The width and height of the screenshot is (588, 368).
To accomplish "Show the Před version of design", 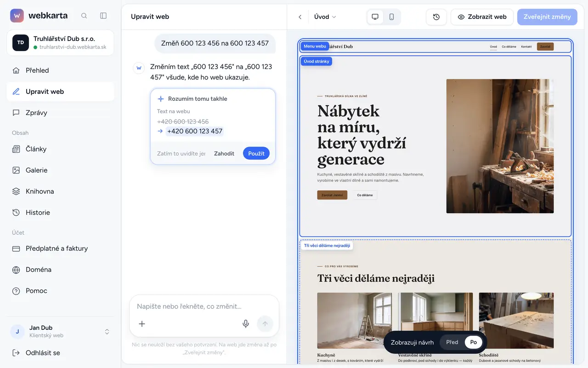I will (452, 342).
